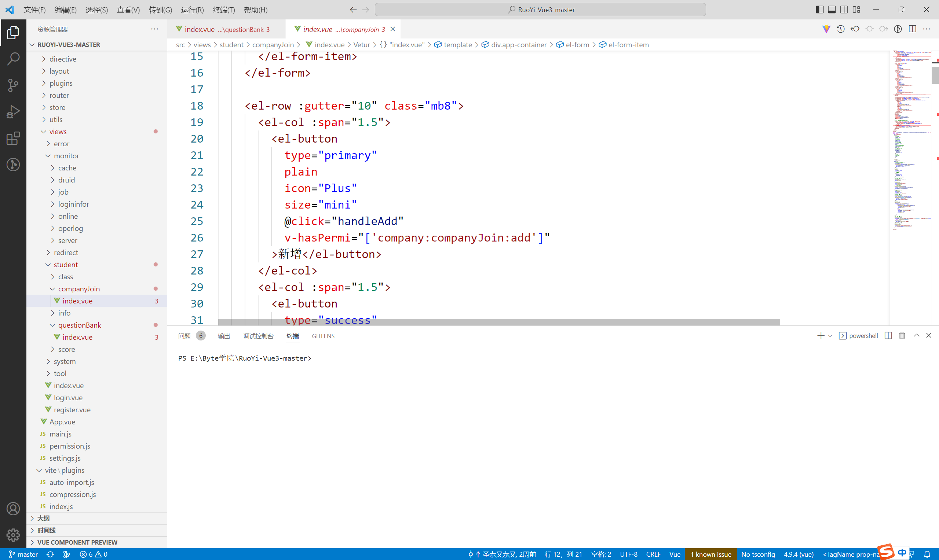Toggle the primary side bar layout icon
This screenshot has height=560, width=939.
819,10
